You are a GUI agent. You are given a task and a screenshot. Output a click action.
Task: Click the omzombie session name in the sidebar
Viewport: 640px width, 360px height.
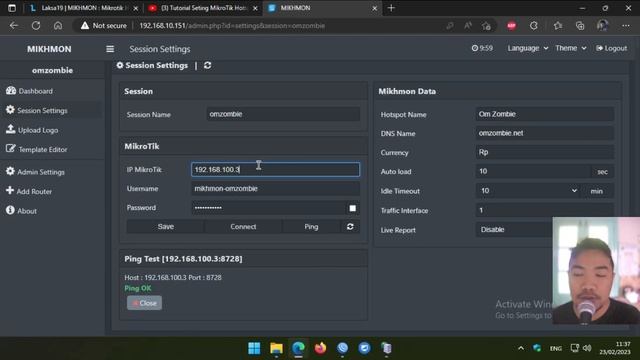pos(52,70)
